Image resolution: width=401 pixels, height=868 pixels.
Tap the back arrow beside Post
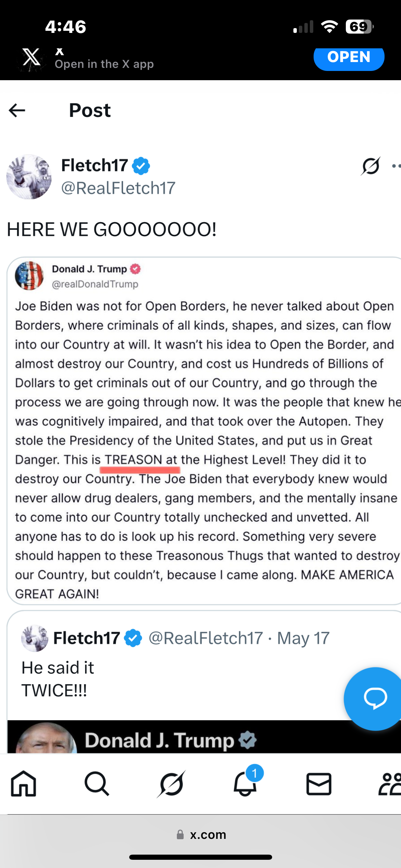click(17, 110)
